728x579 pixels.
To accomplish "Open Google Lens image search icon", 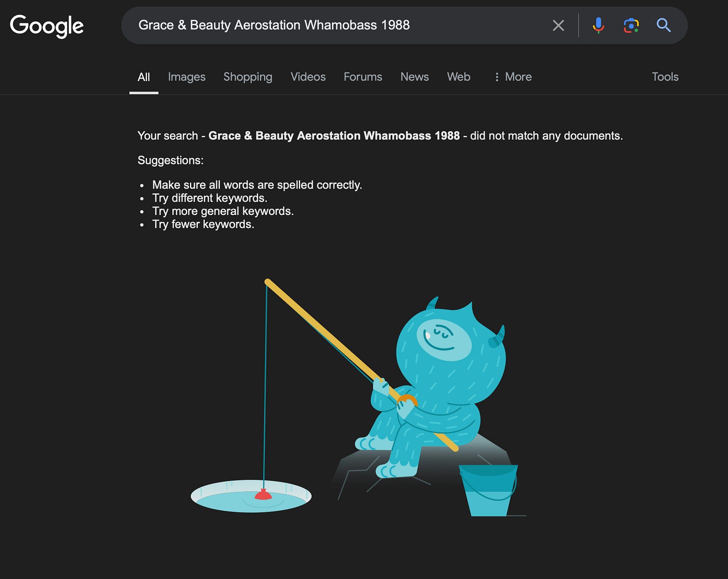I will [x=631, y=25].
